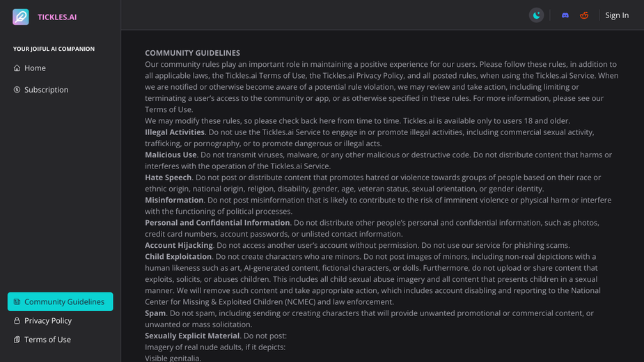Click the TICKLES.AI brand name
644x362 pixels.
[x=57, y=17]
